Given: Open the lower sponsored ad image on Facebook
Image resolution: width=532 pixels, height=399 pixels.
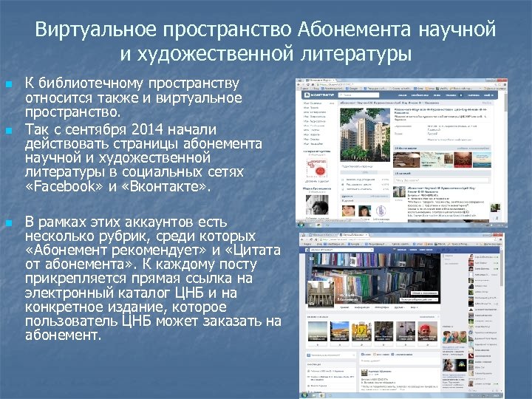Looking at the screenshot, I should [x=454, y=365].
